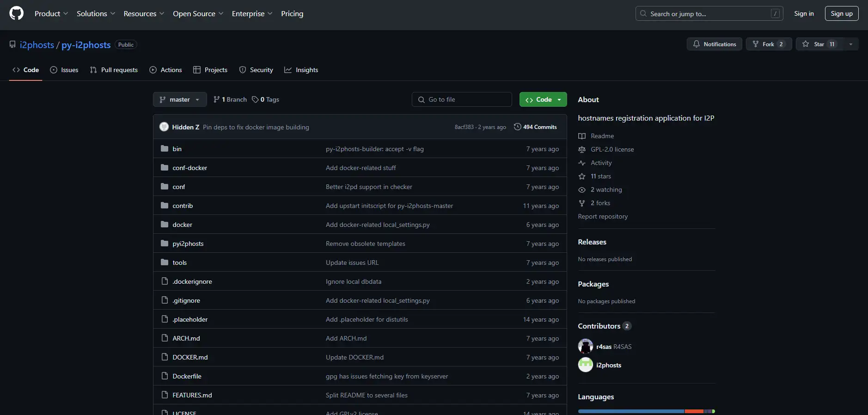The height and width of the screenshot is (415, 868).
Task: Open the Pricing page link
Action: [292, 13]
